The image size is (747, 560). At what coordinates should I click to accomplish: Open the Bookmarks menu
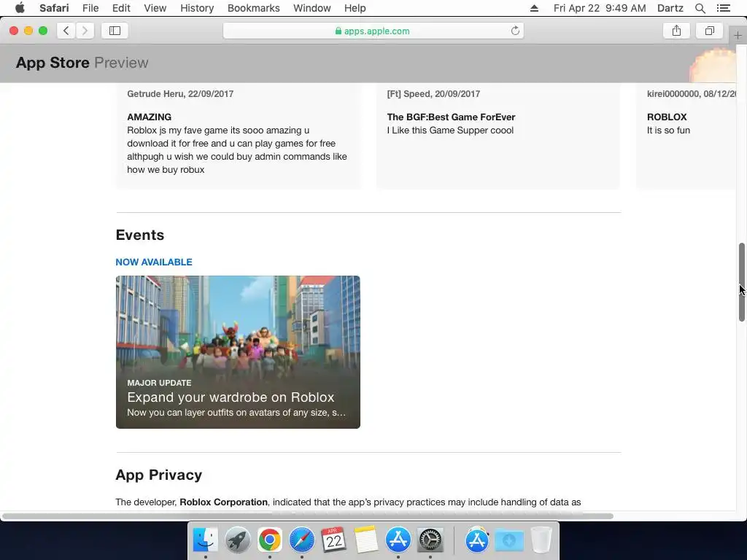253,8
